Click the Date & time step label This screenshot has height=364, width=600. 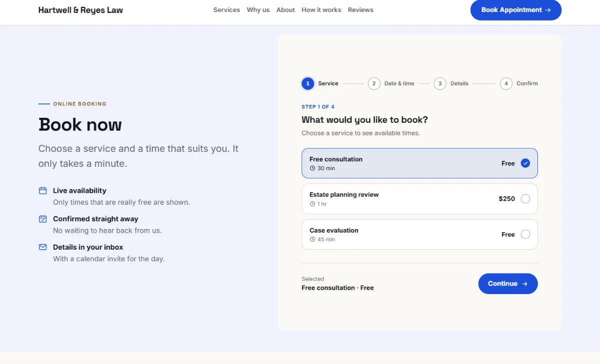(x=399, y=83)
